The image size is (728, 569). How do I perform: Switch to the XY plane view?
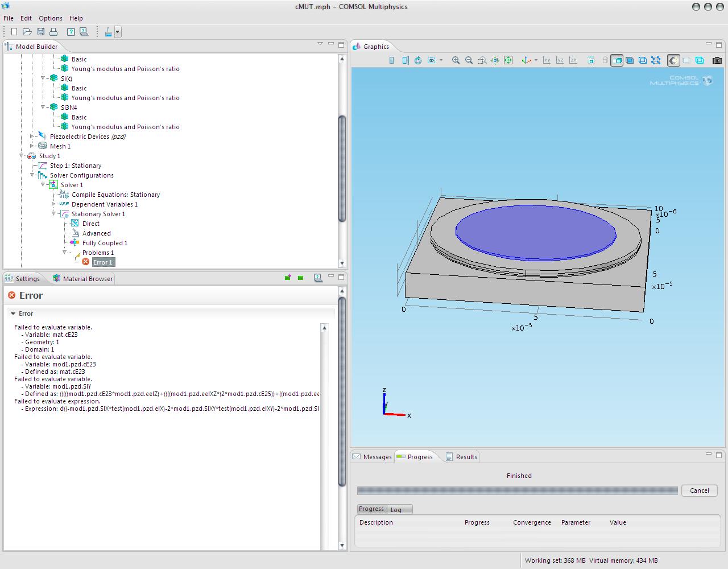[547, 60]
